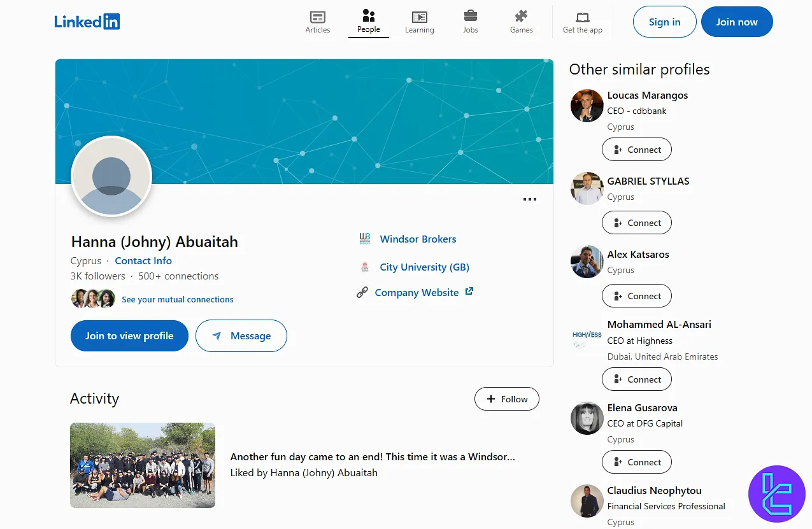Click the City University logo icon
Viewport: 812px width, 529px height.
[364, 267]
